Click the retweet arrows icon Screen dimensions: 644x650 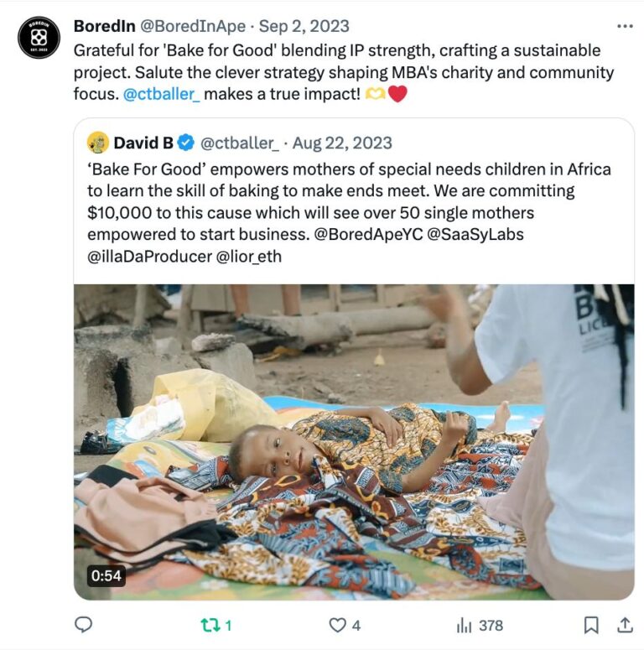click(x=208, y=625)
